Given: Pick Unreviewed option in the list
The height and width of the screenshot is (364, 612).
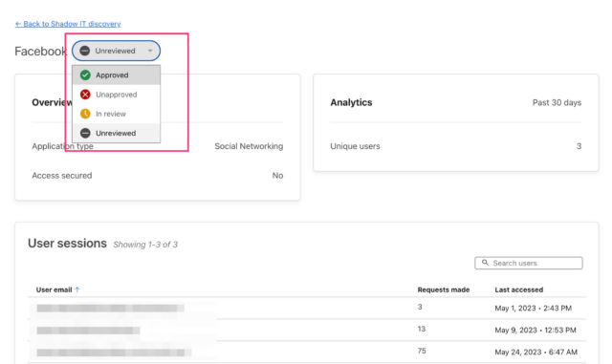Looking at the screenshot, I should (x=116, y=133).
